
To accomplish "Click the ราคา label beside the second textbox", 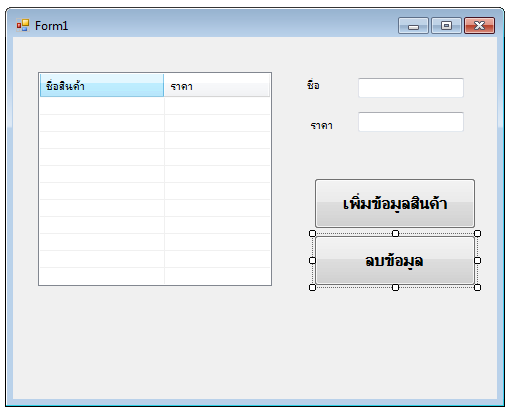I will click(x=321, y=126).
